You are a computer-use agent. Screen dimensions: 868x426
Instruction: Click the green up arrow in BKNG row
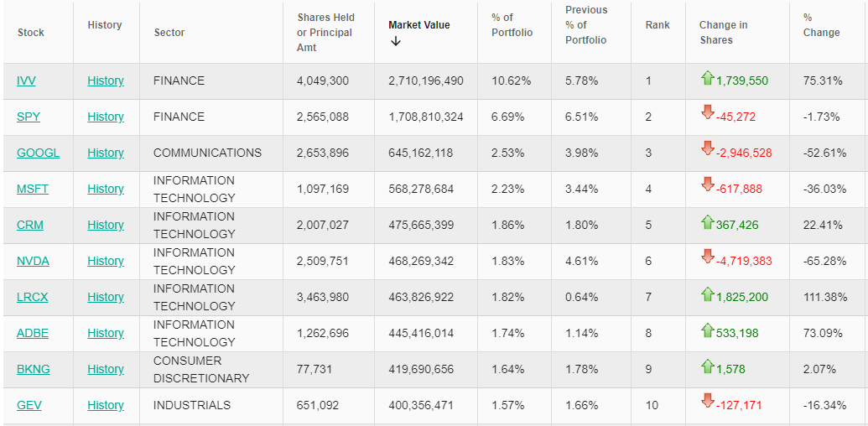(707, 366)
